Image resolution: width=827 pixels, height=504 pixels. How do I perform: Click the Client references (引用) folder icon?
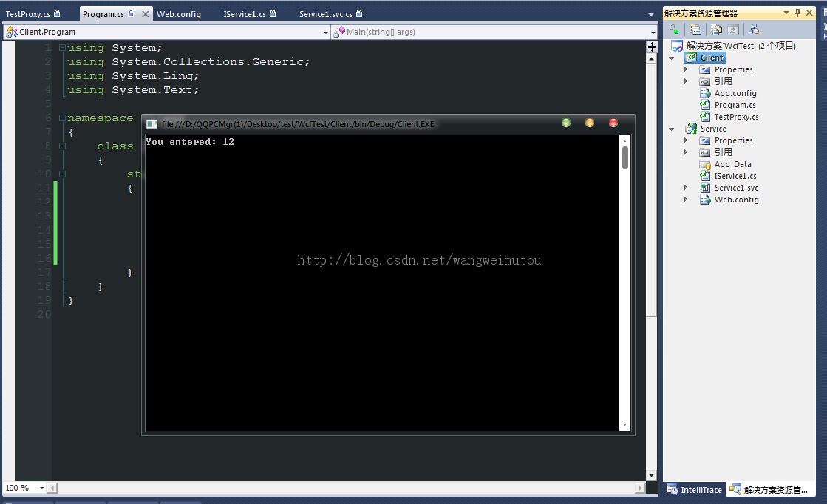pyautogui.click(x=704, y=81)
